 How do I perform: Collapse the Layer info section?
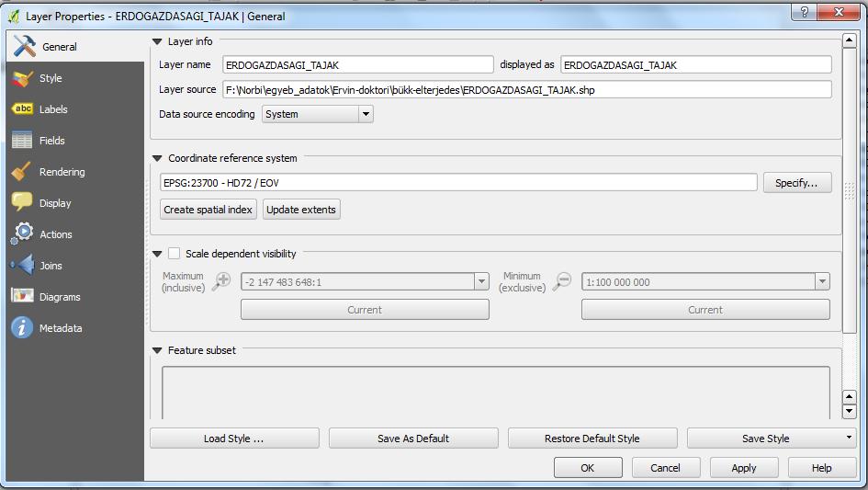pyautogui.click(x=157, y=41)
